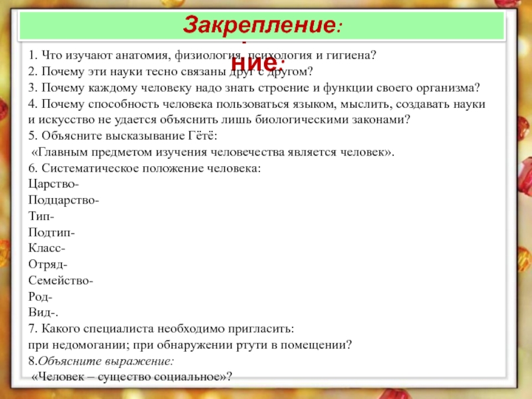Click the 'Семейство-' line
The image size is (532, 399).
pyautogui.click(x=61, y=281)
